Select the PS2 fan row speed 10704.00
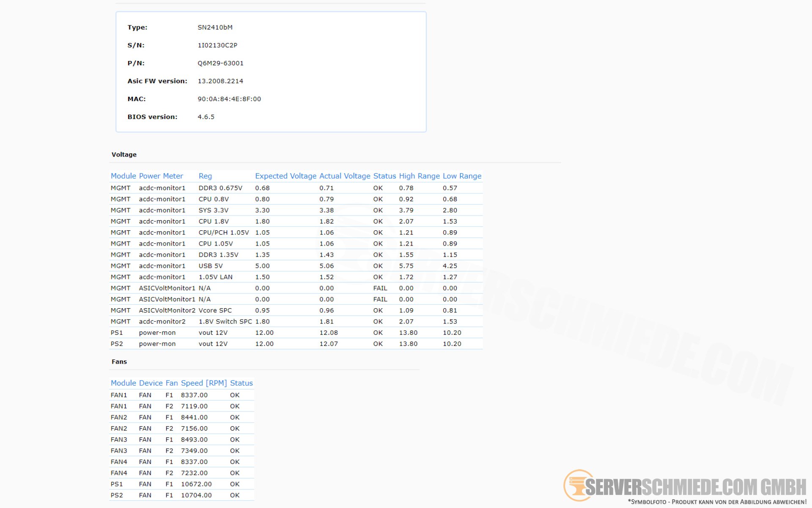 click(x=196, y=495)
